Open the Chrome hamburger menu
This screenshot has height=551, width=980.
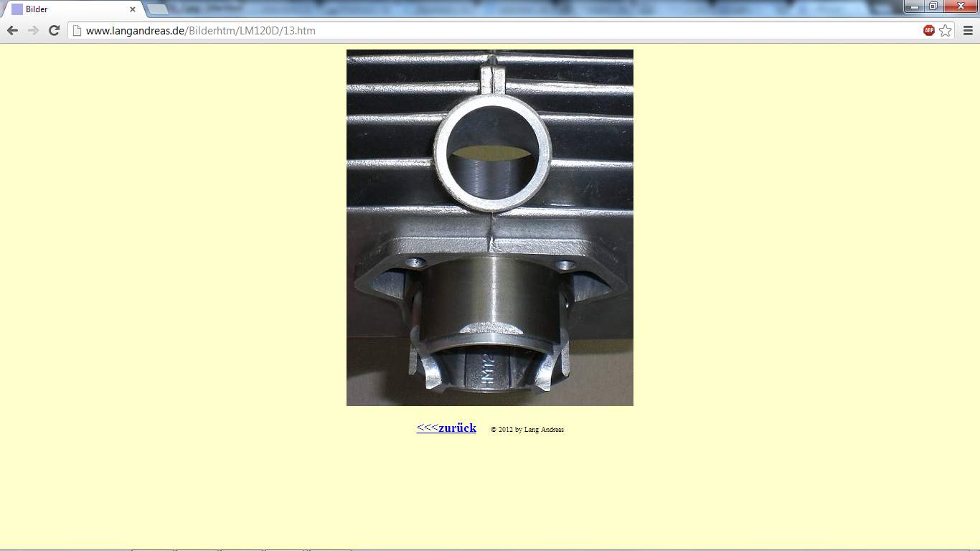pos(968,30)
